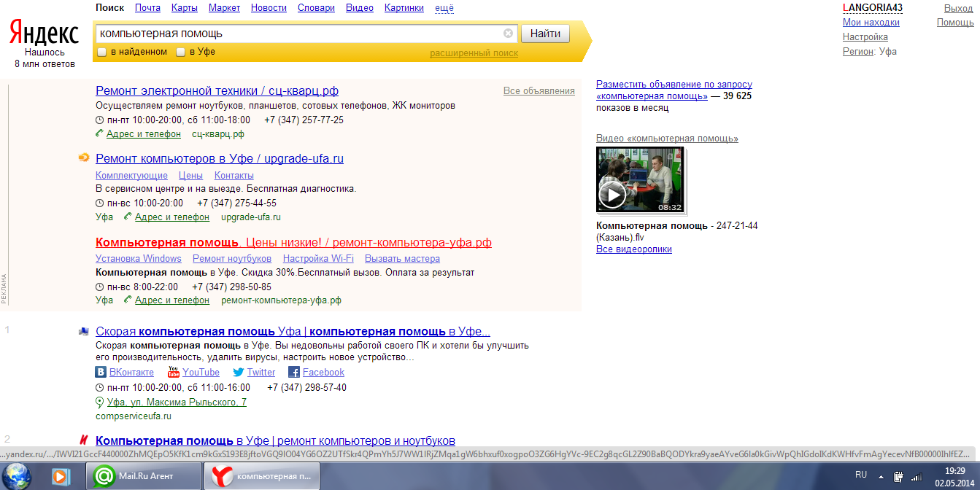Image resolution: width=980 pixels, height=490 pixels.
Task: Click the orange favicon beside upgrade-ufa.ru ad
Action: (x=84, y=158)
